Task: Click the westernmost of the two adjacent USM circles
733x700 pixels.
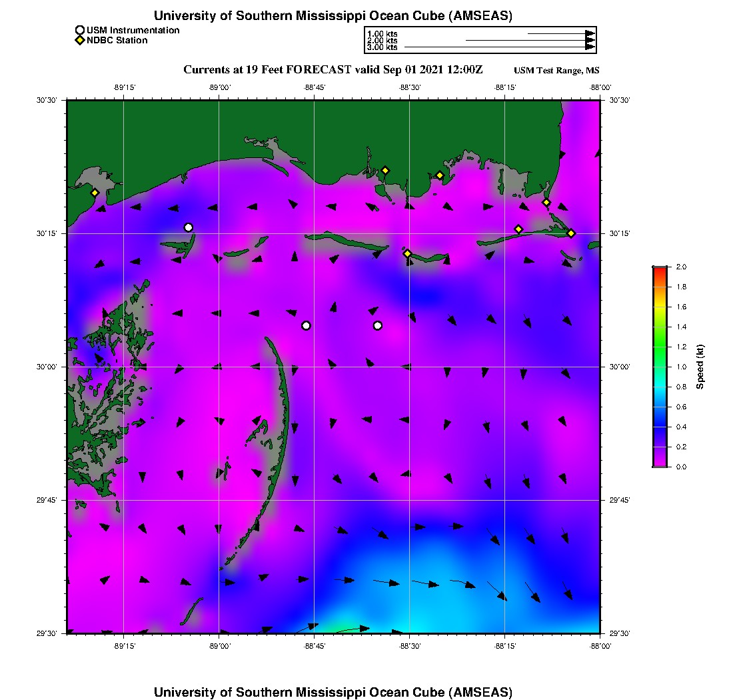Action: point(306,325)
